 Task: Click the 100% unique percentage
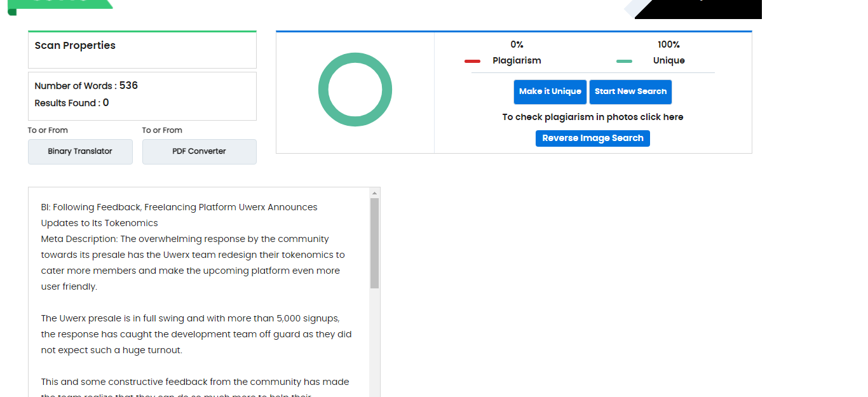(668, 44)
